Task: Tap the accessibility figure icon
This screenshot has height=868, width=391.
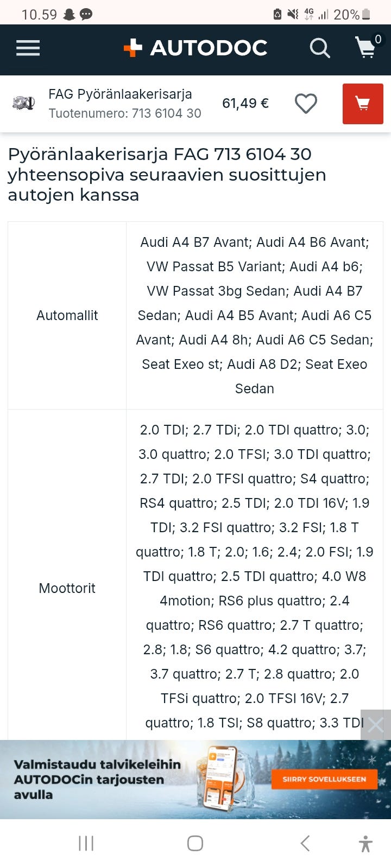Action: tap(365, 844)
